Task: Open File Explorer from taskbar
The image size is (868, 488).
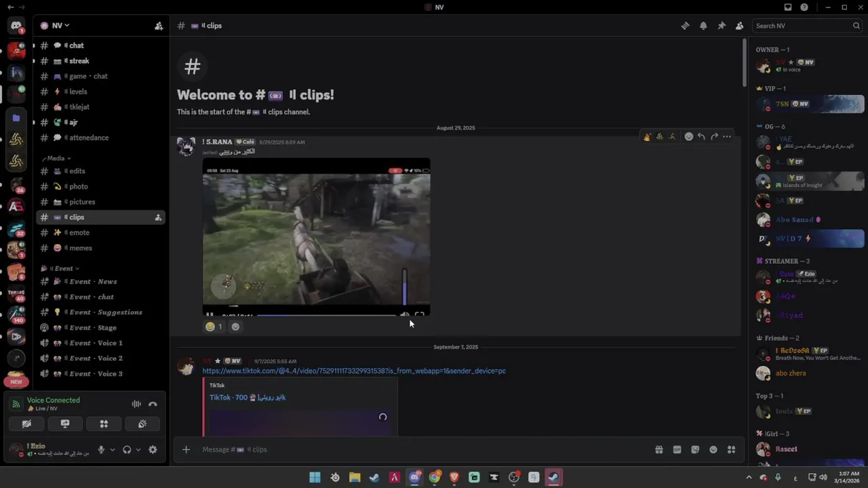Action: click(355, 477)
